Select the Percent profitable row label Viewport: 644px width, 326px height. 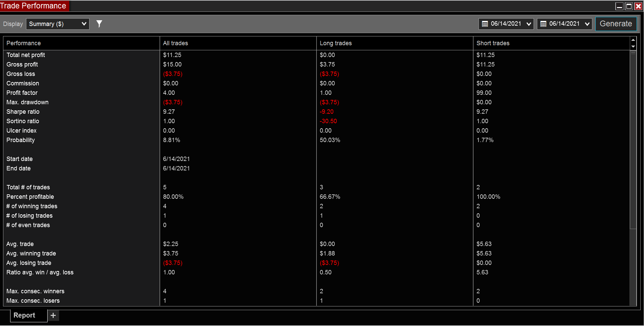pyautogui.click(x=30, y=197)
